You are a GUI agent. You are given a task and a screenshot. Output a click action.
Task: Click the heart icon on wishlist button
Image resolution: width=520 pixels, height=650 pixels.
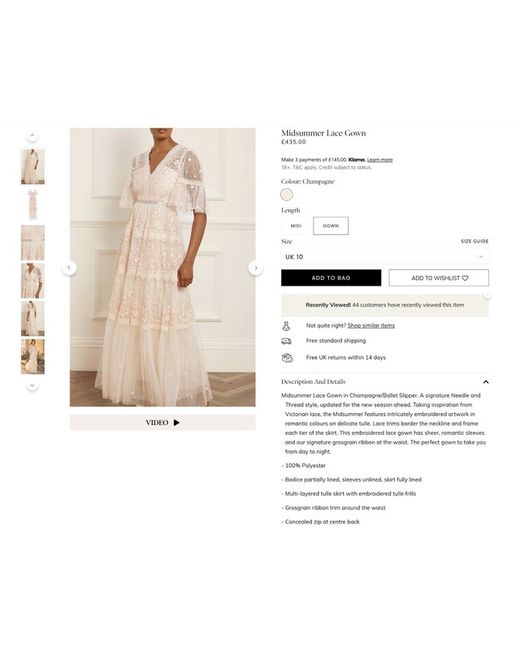(x=465, y=278)
